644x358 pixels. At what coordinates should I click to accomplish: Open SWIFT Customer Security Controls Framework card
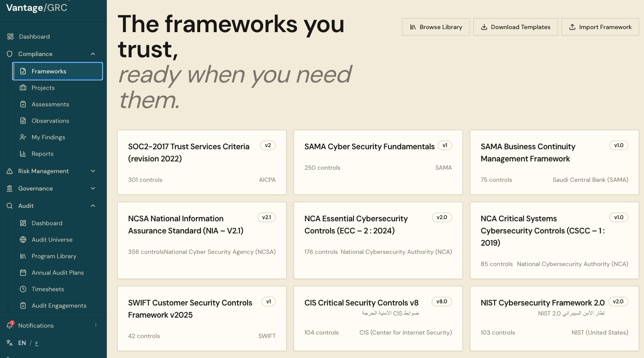coord(202,319)
